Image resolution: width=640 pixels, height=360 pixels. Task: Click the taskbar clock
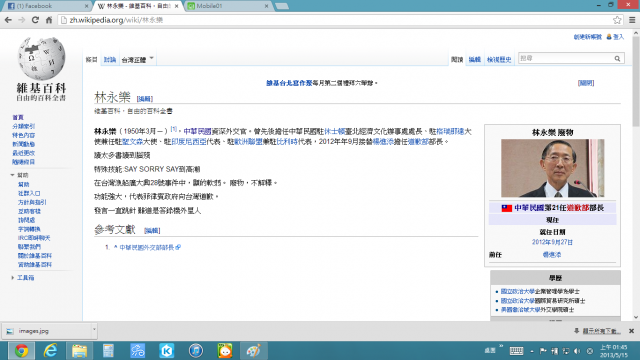click(613, 351)
